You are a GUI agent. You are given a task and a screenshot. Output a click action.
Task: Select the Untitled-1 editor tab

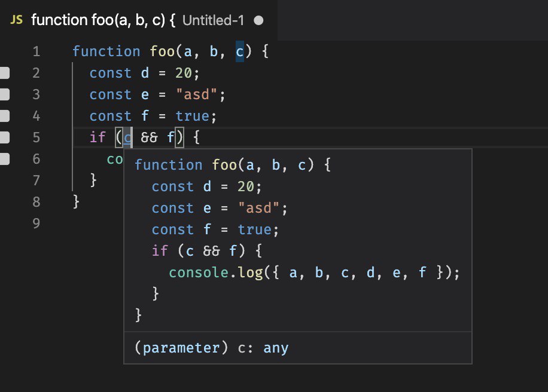click(x=139, y=20)
